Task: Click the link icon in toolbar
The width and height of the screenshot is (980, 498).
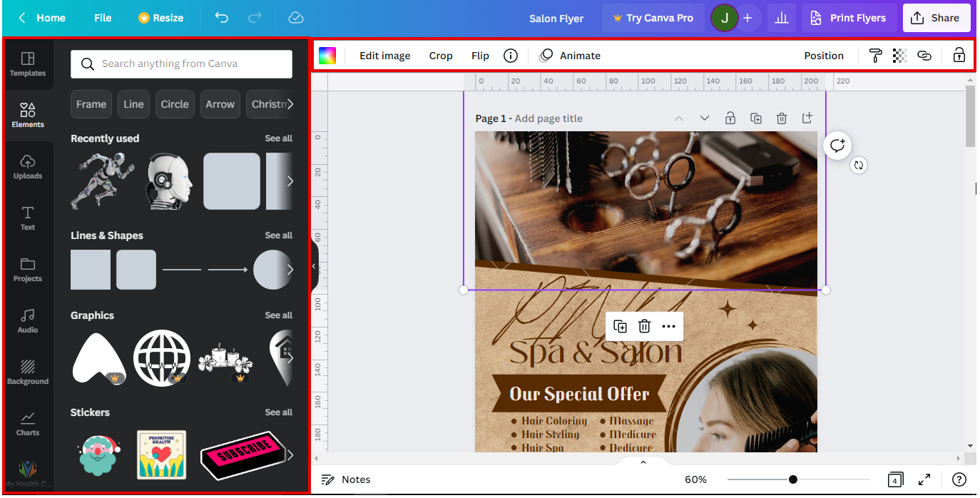Action: [924, 56]
